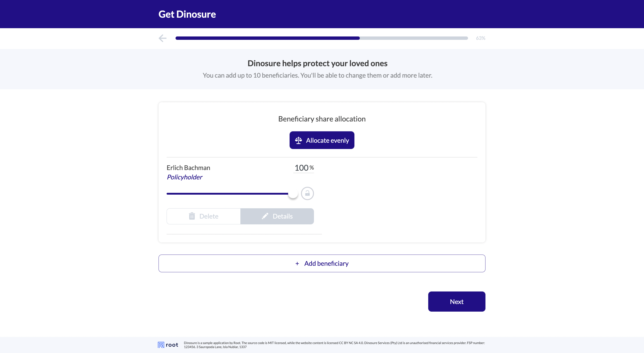Click the 100 percent input field

[301, 168]
